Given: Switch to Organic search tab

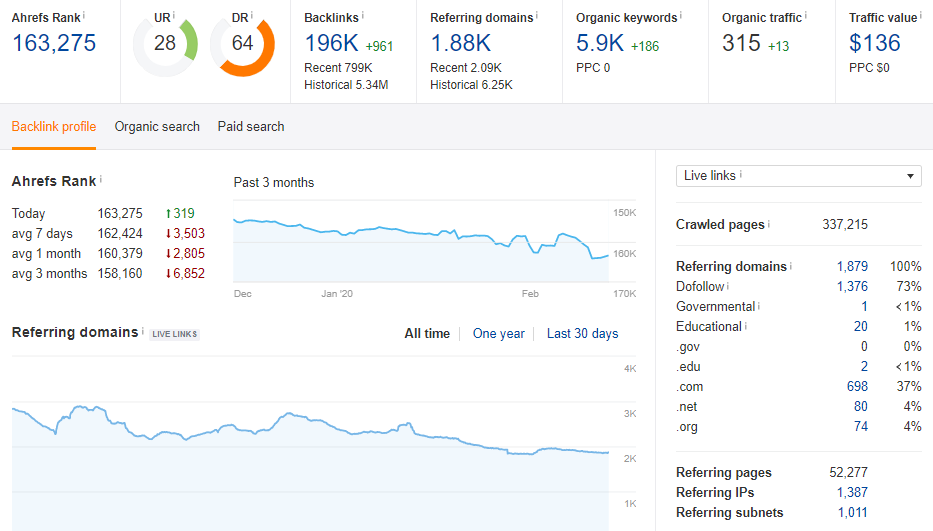Looking at the screenshot, I should [157, 126].
